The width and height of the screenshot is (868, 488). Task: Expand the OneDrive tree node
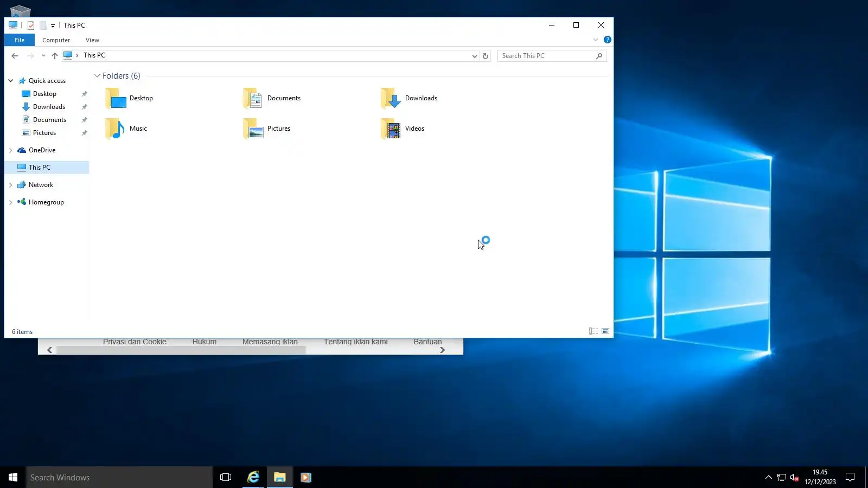coord(10,150)
